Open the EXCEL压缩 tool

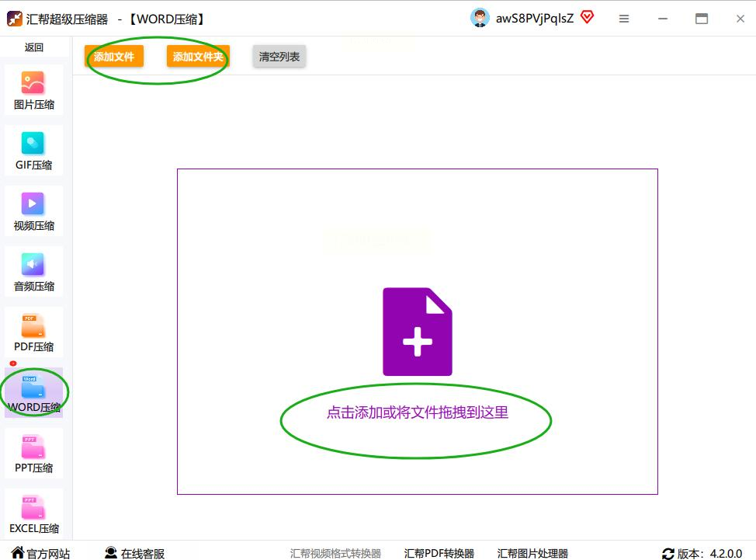point(33,513)
